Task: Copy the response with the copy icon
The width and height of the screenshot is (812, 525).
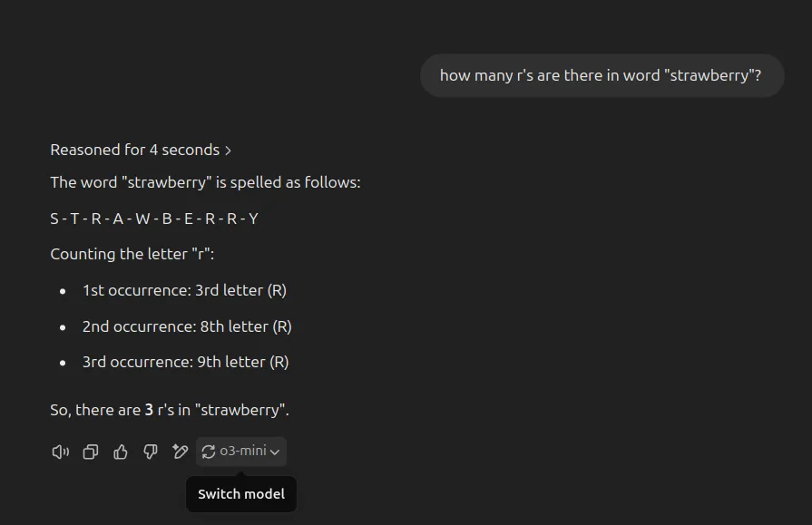Action: (90, 452)
